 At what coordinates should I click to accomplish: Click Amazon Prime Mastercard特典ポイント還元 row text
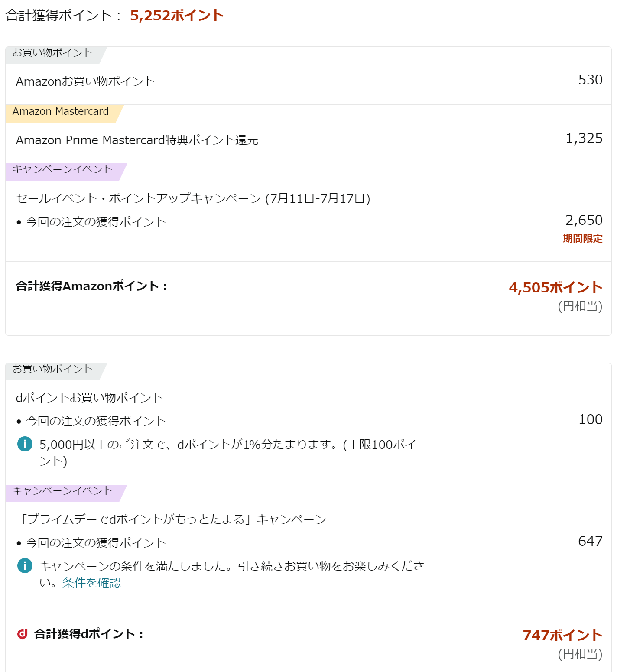137,140
